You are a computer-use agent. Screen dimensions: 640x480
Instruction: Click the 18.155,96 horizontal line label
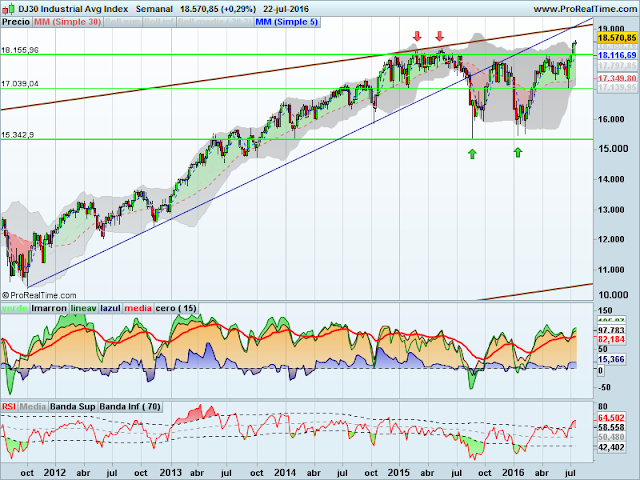[20, 50]
